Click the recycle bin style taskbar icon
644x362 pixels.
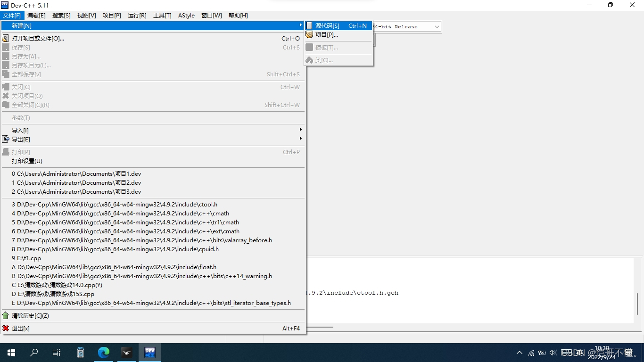[80, 352]
